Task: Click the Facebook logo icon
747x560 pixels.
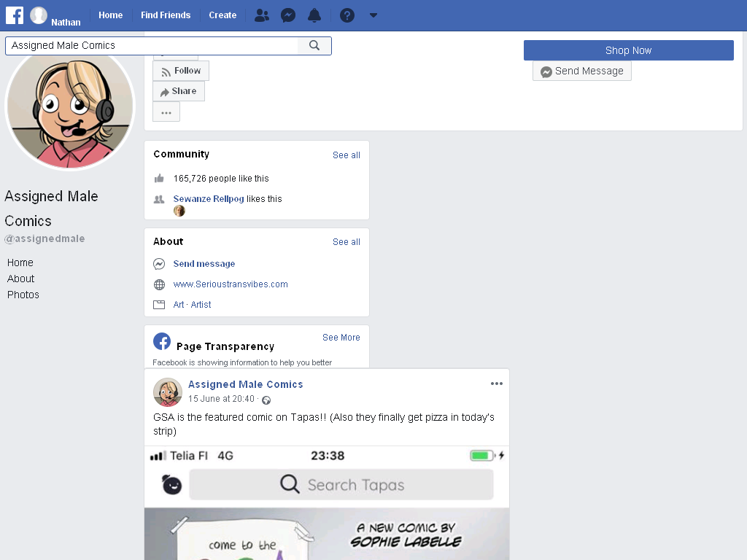Action: 15,15
